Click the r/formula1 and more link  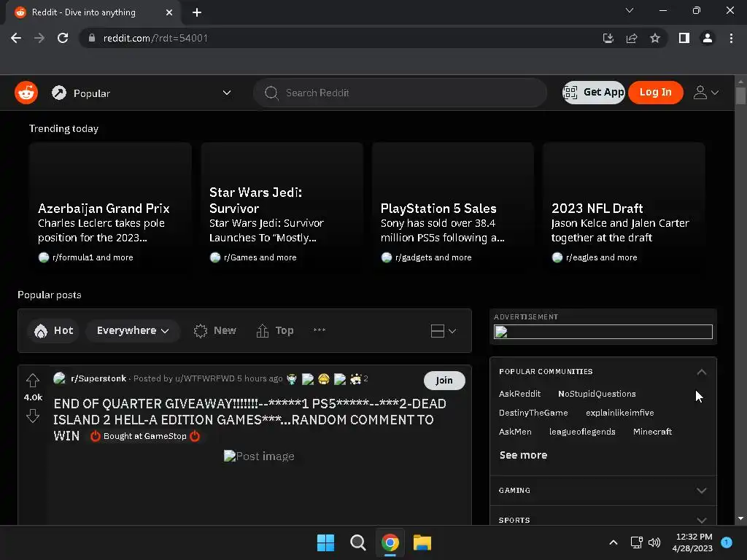click(93, 257)
